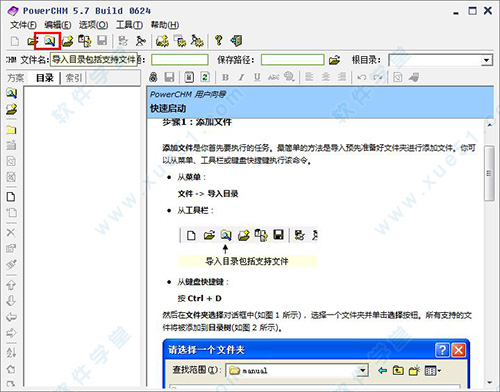Image resolution: width=500 pixels, height=392 pixels.
Task: Click the sort A-Z icon in left sidebar
Action: coord(11,352)
